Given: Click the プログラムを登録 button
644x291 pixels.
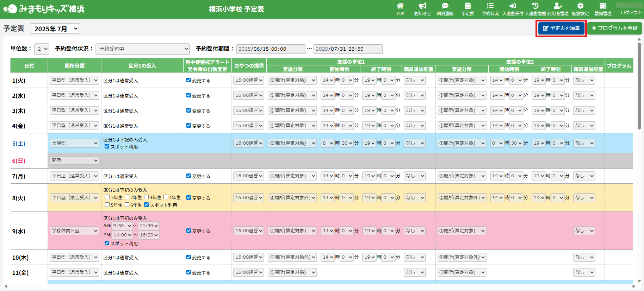Looking at the screenshot, I should (x=614, y=28).
